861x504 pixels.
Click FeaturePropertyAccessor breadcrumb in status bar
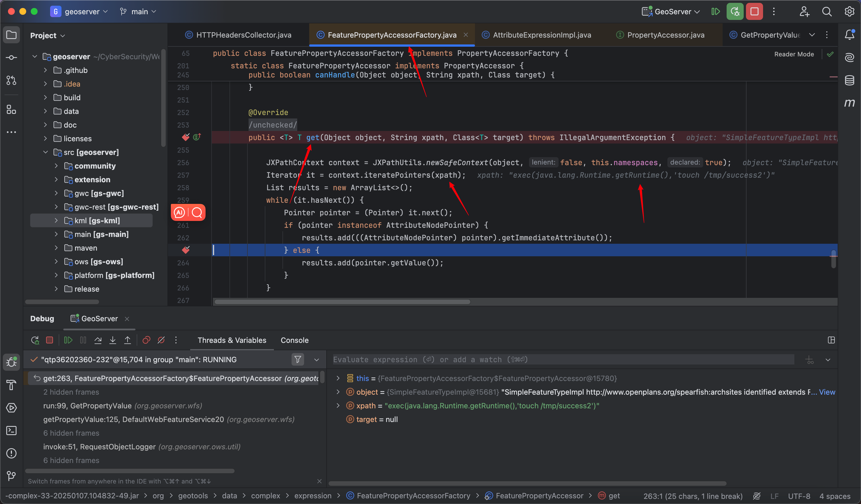point(534,496)
